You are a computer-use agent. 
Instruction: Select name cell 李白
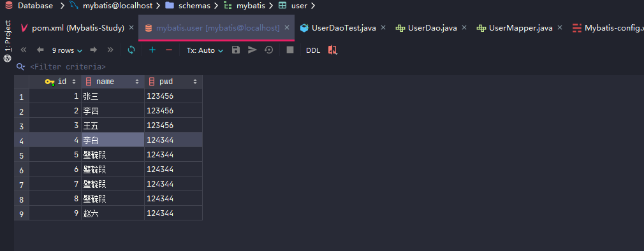(113, 140)
